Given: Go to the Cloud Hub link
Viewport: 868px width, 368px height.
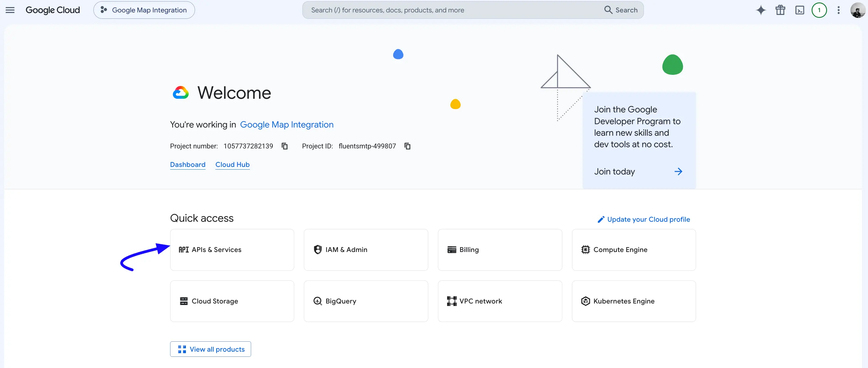Looking at the screenshot, I should coord(233,164).
